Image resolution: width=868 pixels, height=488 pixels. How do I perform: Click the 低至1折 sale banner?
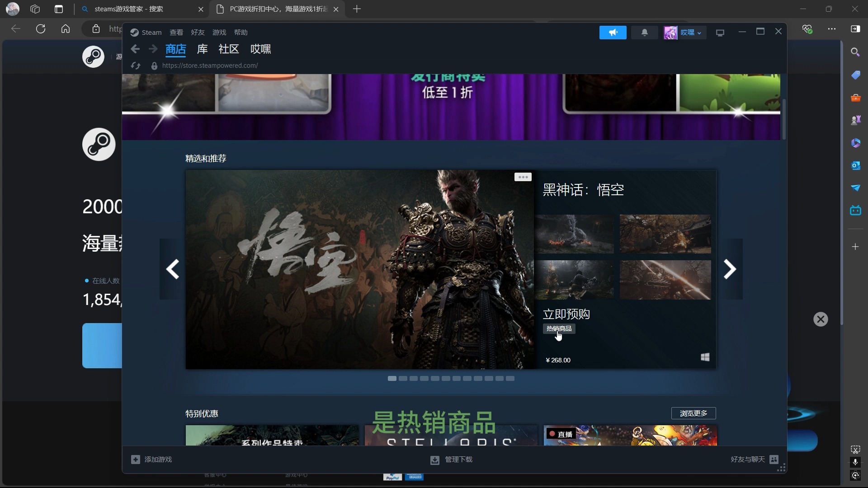point(451,107)
